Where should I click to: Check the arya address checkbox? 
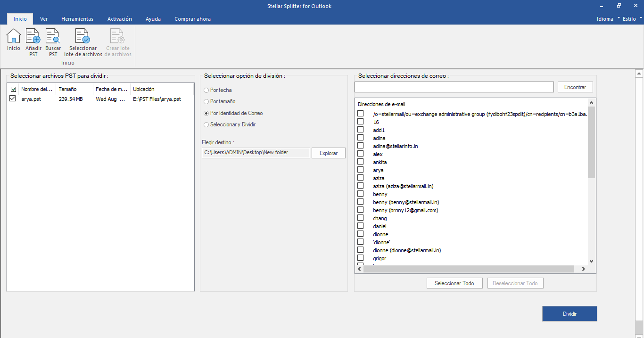pyautogui.click(x=361, y=170)
